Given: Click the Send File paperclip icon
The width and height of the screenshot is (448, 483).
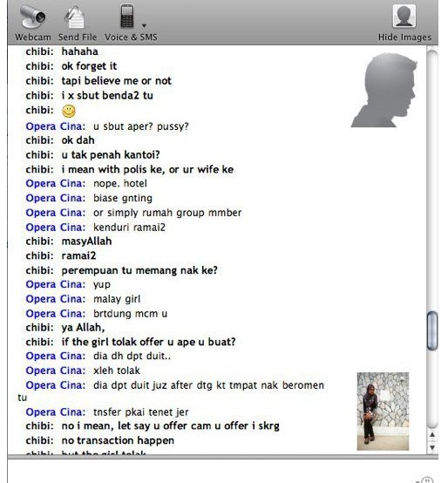Looking at the screenshot, I should [x=74, y=17].
